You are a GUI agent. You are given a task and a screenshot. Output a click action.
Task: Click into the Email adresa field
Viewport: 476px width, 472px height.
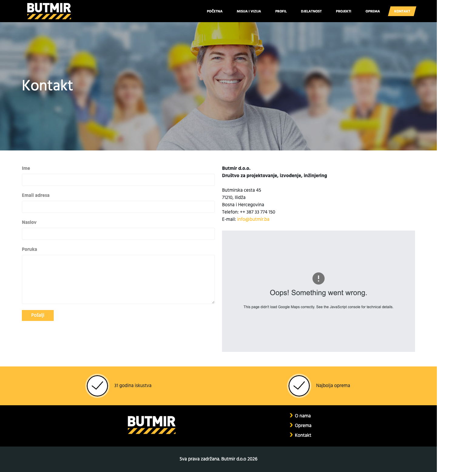click(118, 207)
